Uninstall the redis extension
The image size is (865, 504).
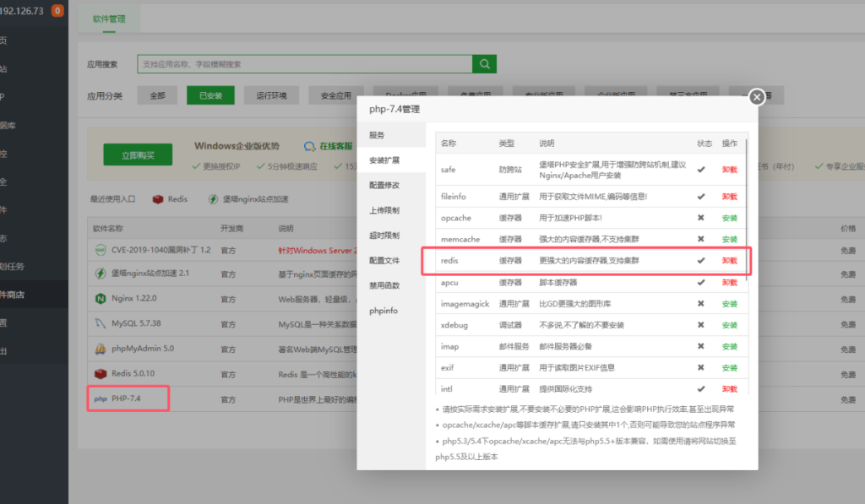pyautogui.click(x=729, y=261)
